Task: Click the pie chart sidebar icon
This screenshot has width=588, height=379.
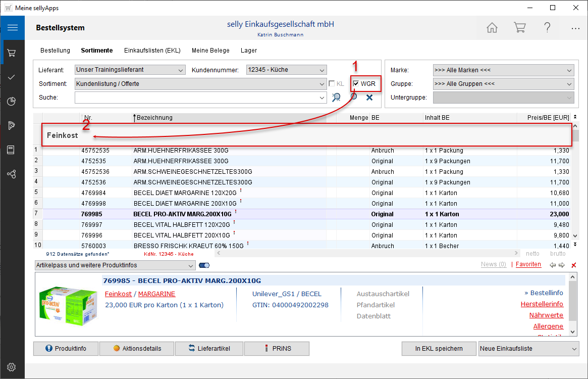Action: (x=12, y=102)
